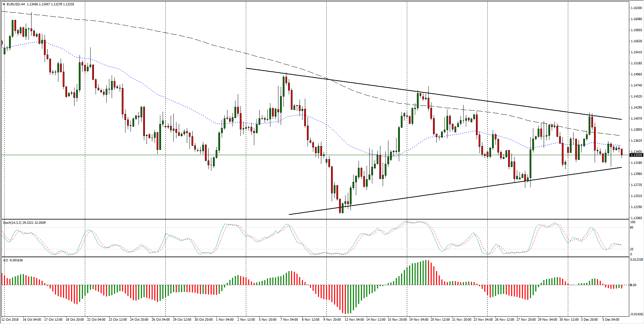Click the 19 Nov 04:00 time label
The width and height of the screenshot is (644, 324).
419,320
